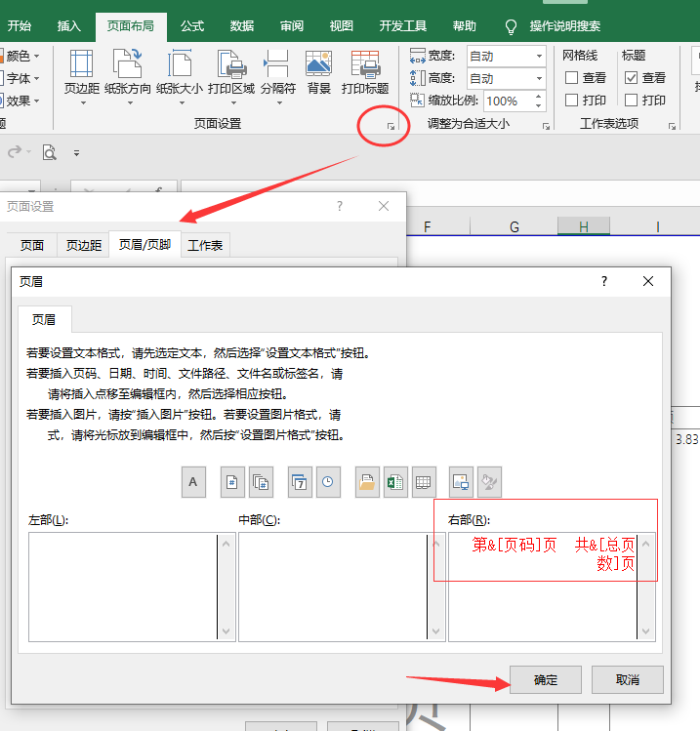
Task: Select the Page (页面) tab in Page Setup
Action: pos(31,245)
